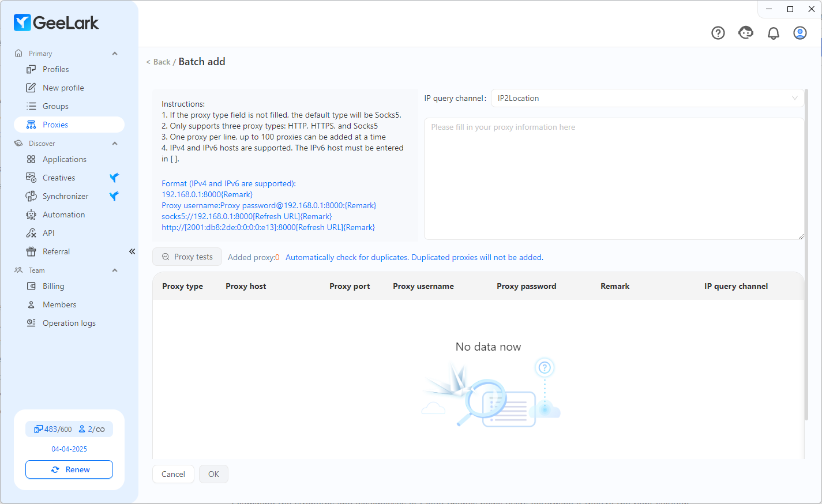Click the Automation robot icon
This screenshot has height=504, width=822.
pos(31,215)
